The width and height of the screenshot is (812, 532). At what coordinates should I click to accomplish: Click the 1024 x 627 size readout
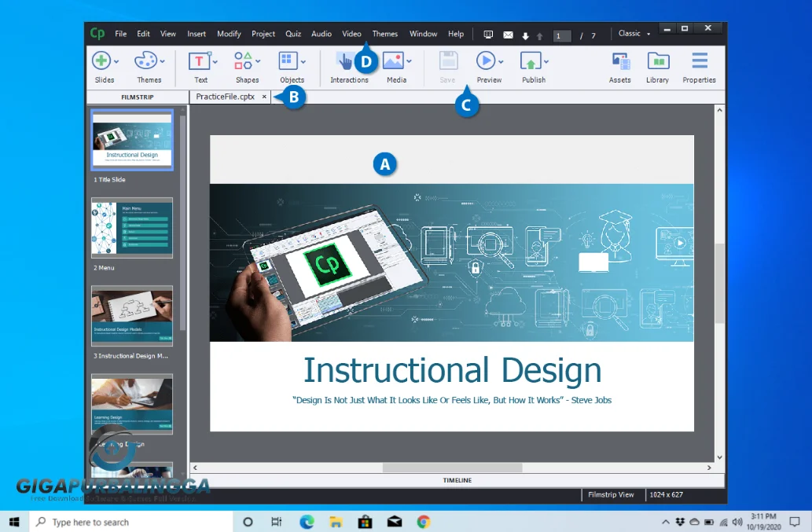tap(666, 495)
